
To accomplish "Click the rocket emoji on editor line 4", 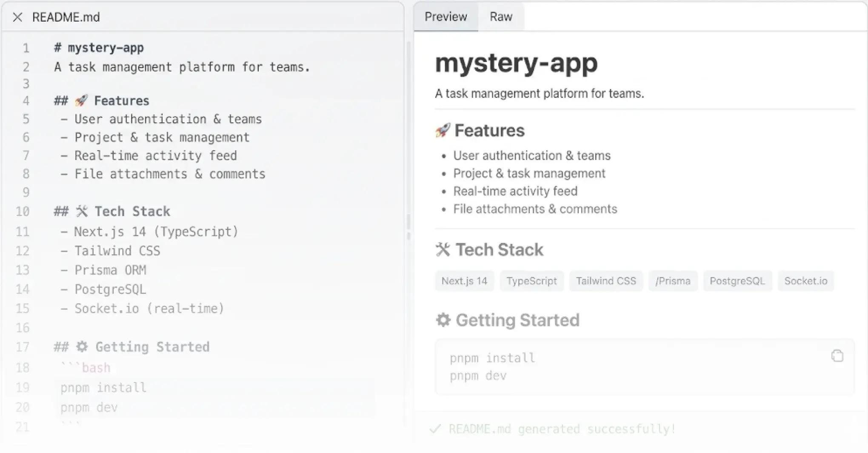I will [81, 100].
